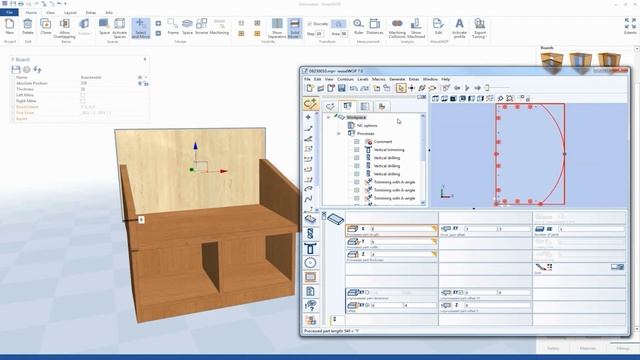
Task: Click the scroll-down arrow of process tree
Action: (x=422, y=203)
